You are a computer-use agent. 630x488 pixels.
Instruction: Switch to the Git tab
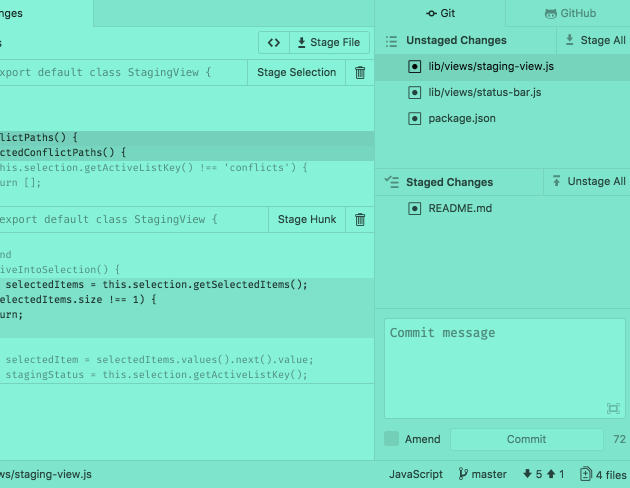(441, 13)
